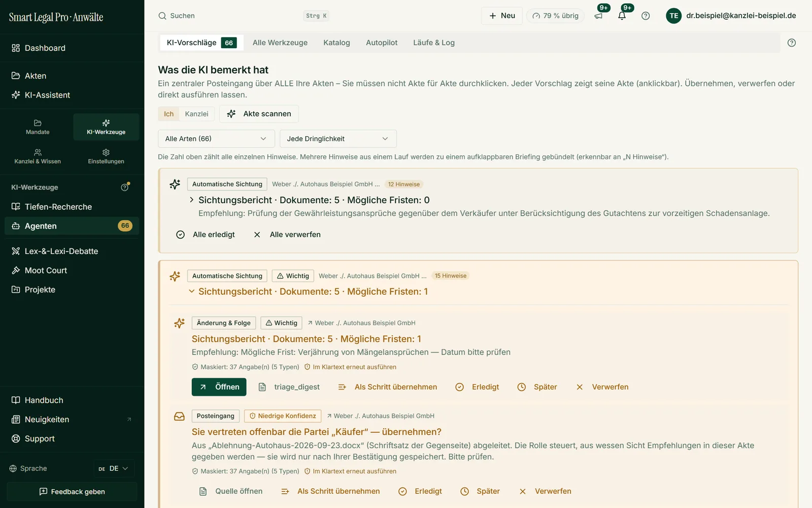Click the Suchen search field
Image resolution: width=812 pixels, height=508 pixels.
244,16
